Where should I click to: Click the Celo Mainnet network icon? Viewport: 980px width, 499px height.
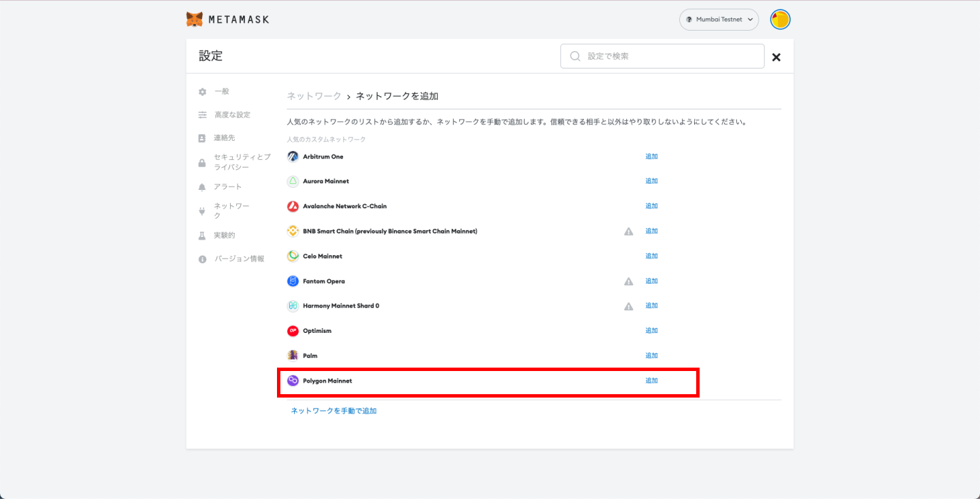click(x=293, y=256)
